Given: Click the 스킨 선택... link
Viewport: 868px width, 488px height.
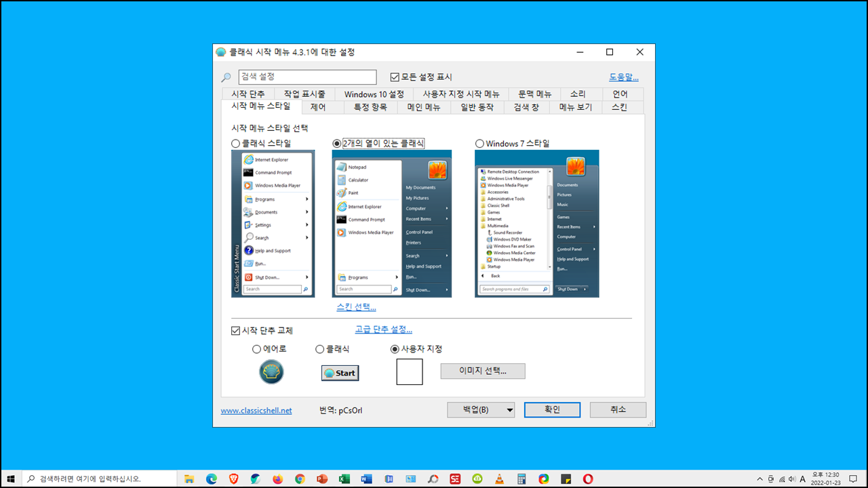Looking at the screenshot, I should pos(356,307).
